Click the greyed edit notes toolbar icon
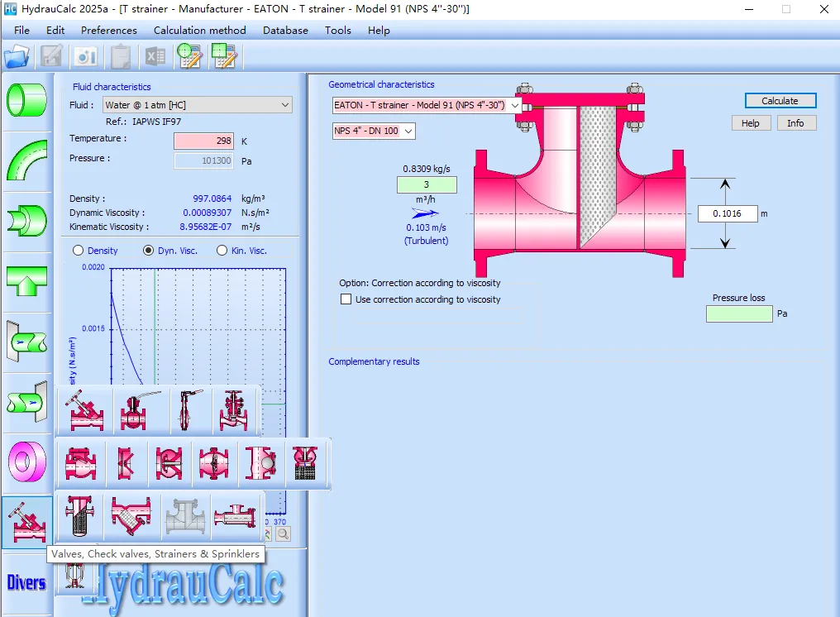The image size is (840, 617). point(51,56)
